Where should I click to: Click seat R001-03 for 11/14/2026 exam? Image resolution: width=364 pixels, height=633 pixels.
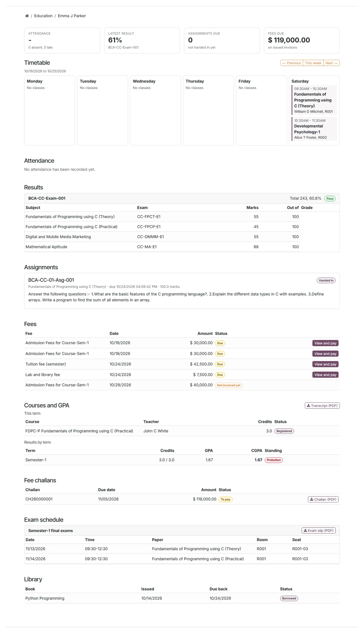click(300, 559)
